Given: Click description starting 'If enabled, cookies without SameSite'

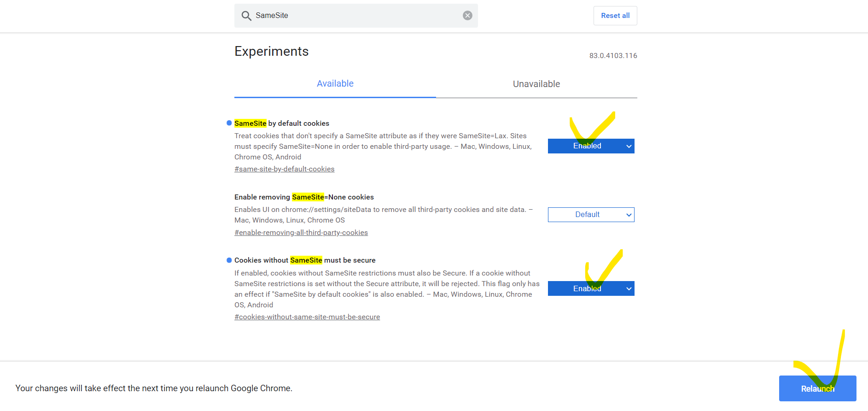Looking at the screenshot, I should [x=387, y=289].
